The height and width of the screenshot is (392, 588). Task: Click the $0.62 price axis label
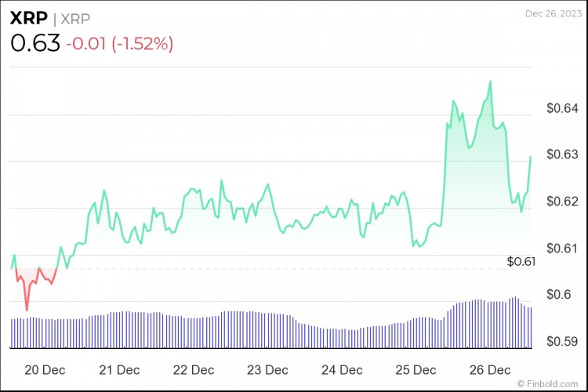pyautogui.click(x=562, y=201)
